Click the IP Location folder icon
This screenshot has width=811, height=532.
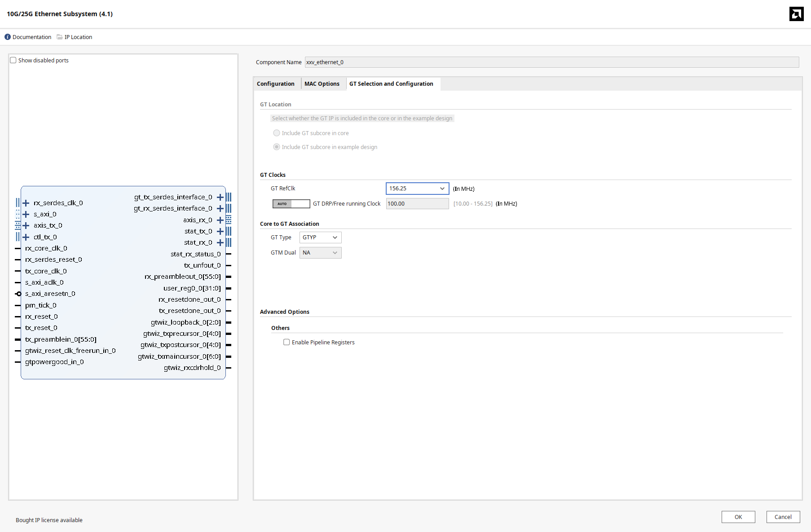(59, 37)
